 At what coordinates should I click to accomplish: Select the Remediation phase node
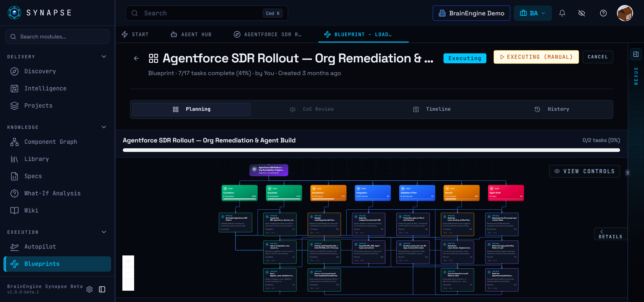pos(328,193)
